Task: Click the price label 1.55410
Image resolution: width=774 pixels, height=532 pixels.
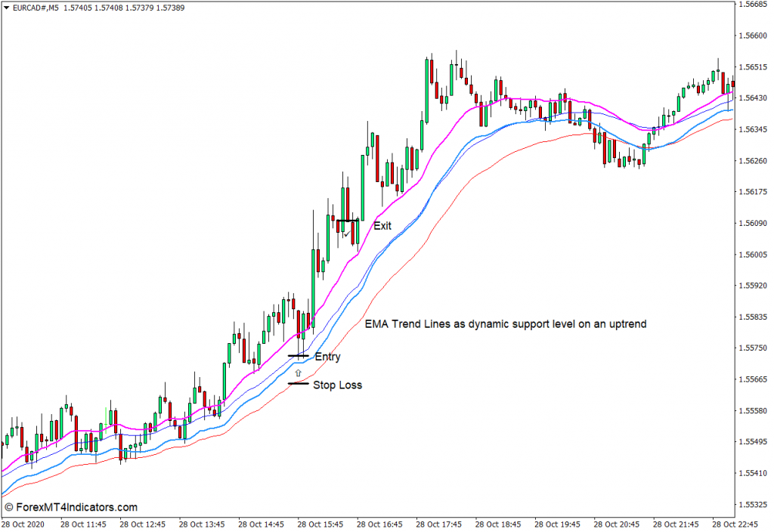Action: pyautogui.click(x=753, y=473)
